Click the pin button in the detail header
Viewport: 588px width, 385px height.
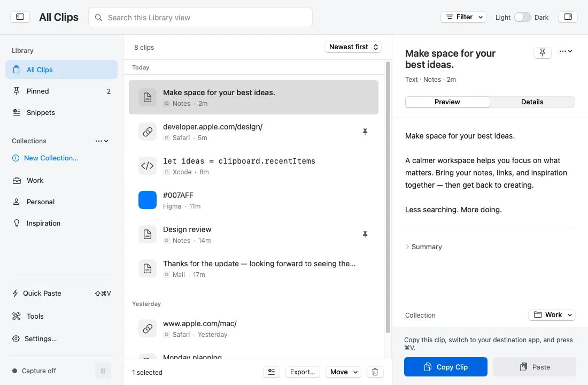click(542, 52)
